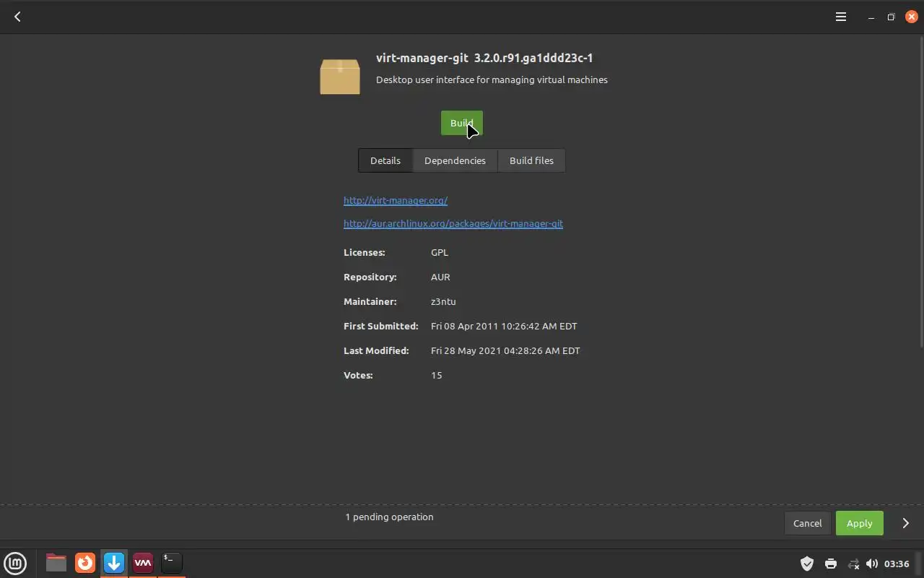Viewport: 924px width, 578px height.
Task: Click the Last Modified date value
Action: click(x=505, y=350)
